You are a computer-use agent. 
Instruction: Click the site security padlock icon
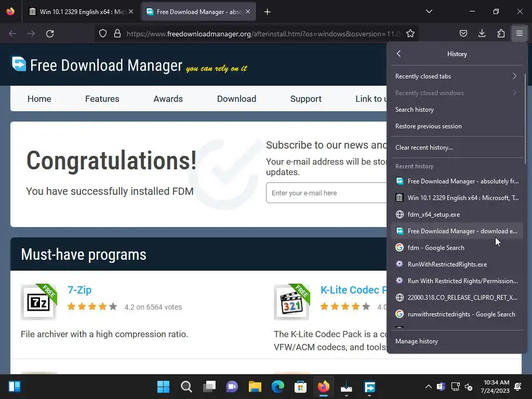pos(117,34)
